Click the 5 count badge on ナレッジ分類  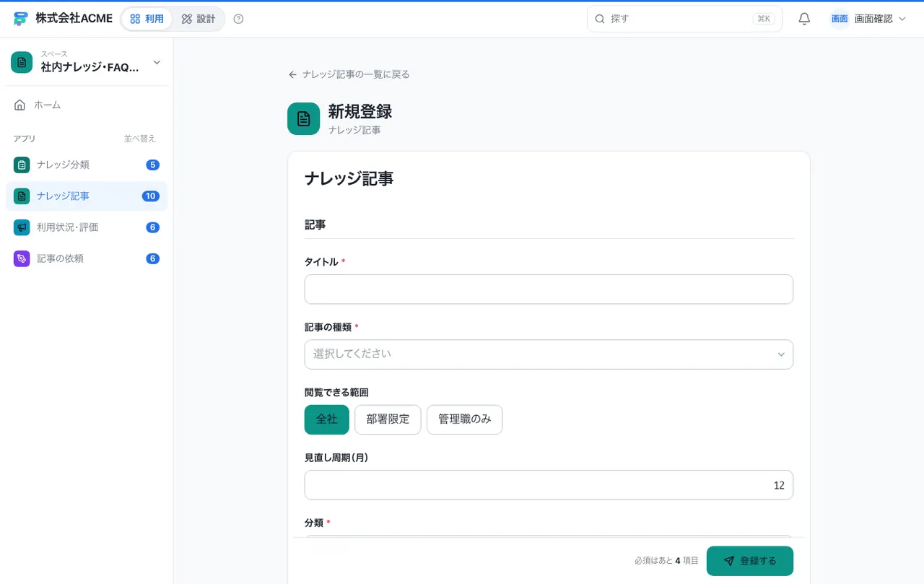click(x=153, y=165)
